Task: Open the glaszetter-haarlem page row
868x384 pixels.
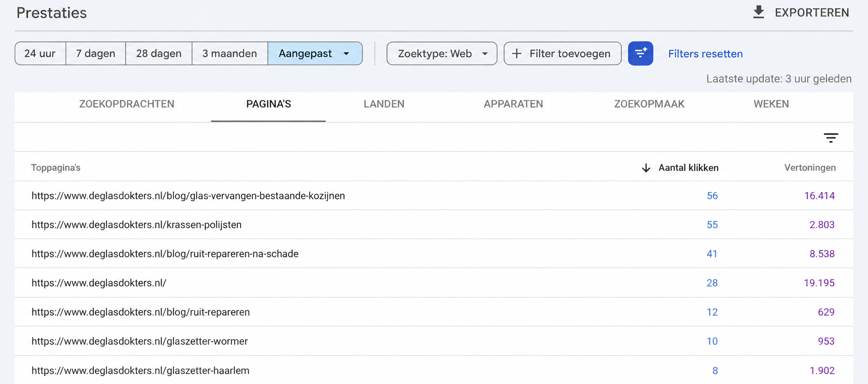Action: (434, 370)
